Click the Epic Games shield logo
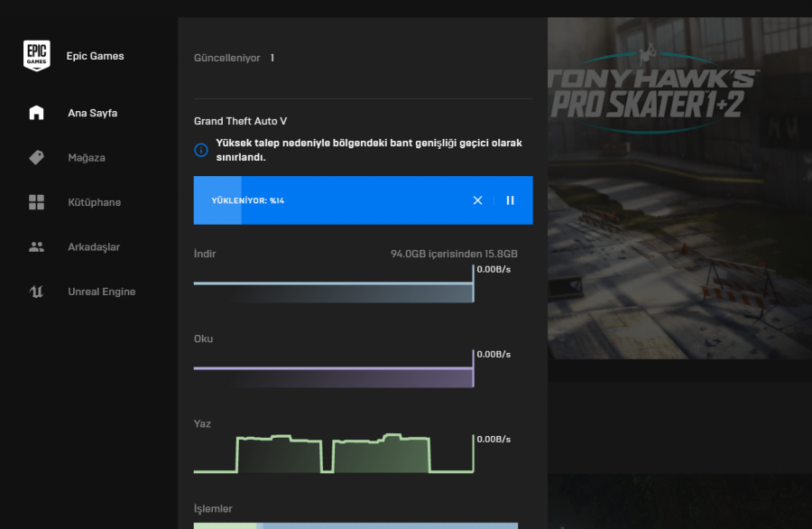The width and height of the screenshot is (812, 529). [x=37, y=55]
